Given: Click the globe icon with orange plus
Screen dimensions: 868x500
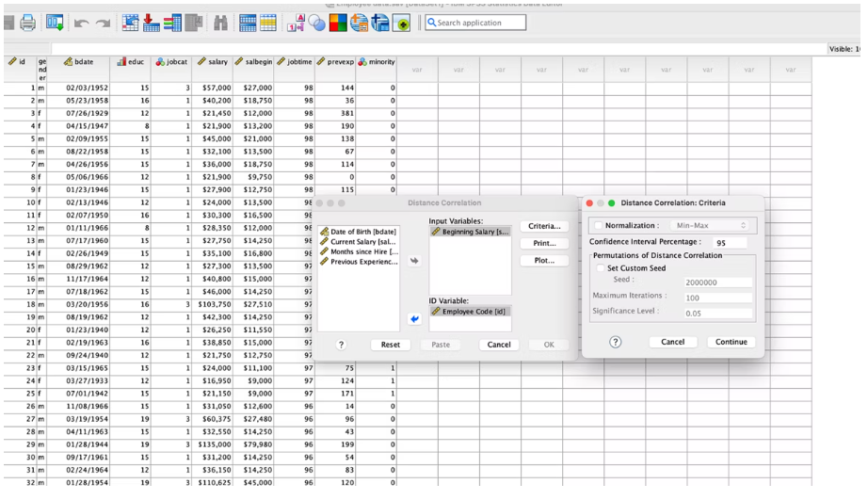Looking at the screenshot, I should tap(359, 23).
